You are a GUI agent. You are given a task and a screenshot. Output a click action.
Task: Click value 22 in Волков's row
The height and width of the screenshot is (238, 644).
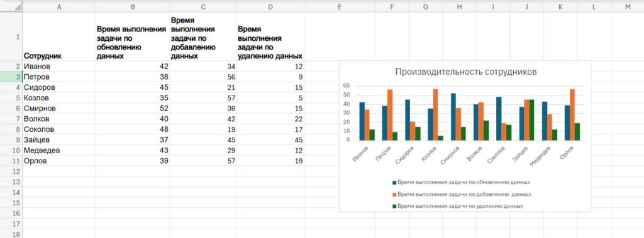click(x=270, y=119)
